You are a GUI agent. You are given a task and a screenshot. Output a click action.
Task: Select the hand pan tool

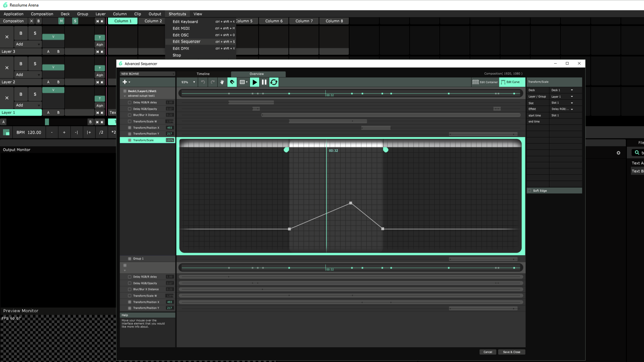(x=222, y=82)
